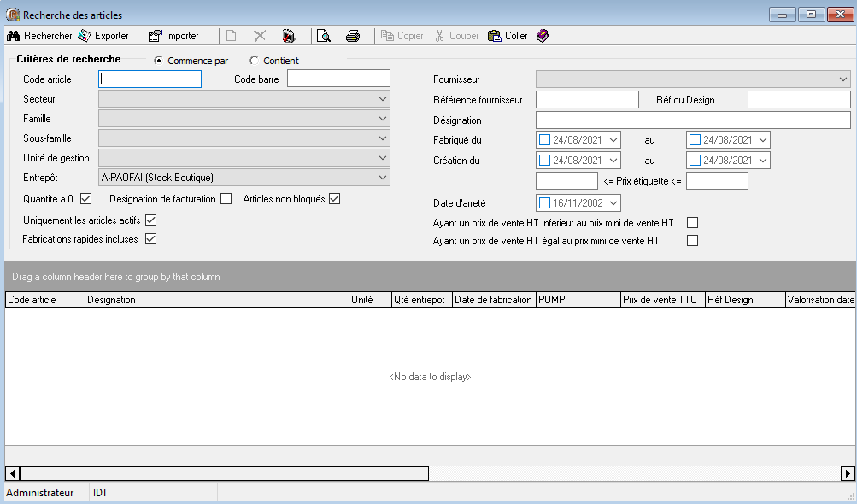This screenshot has width=857, height=504.
Task: Click the Code barre input field
Action: coord(338,79)
